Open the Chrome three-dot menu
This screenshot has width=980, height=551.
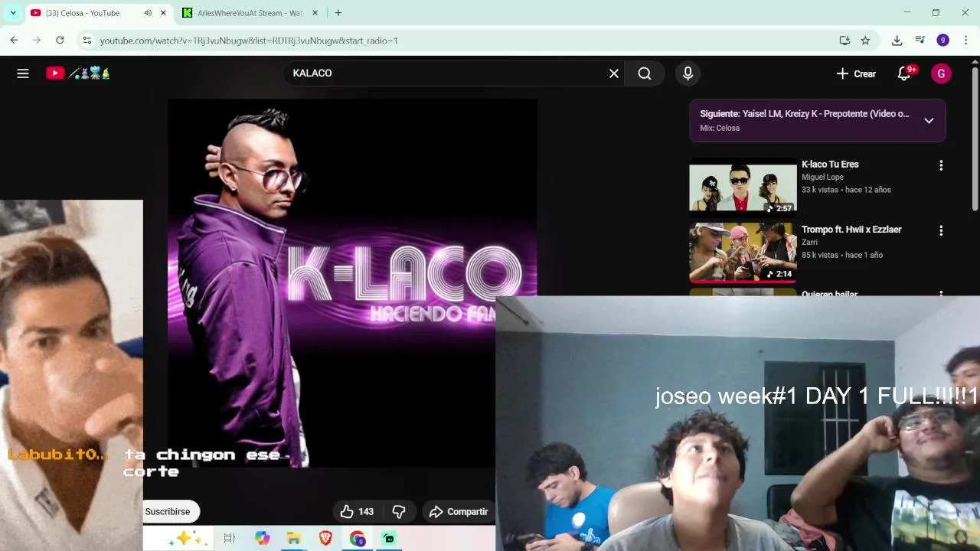(x=966, y=41)
